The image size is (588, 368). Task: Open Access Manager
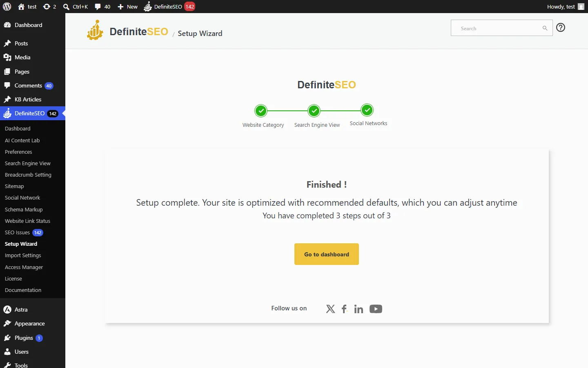(x=24, y=267)
